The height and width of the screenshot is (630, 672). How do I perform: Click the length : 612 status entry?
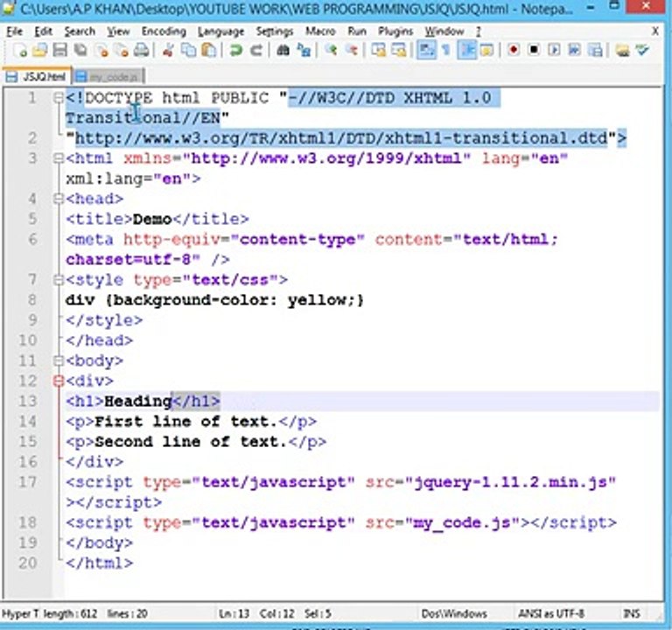point(70,613)
